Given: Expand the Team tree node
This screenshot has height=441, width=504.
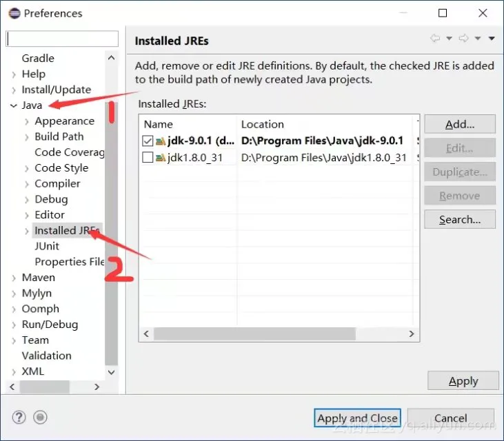Looking at the screenshot, I should 14,340.
